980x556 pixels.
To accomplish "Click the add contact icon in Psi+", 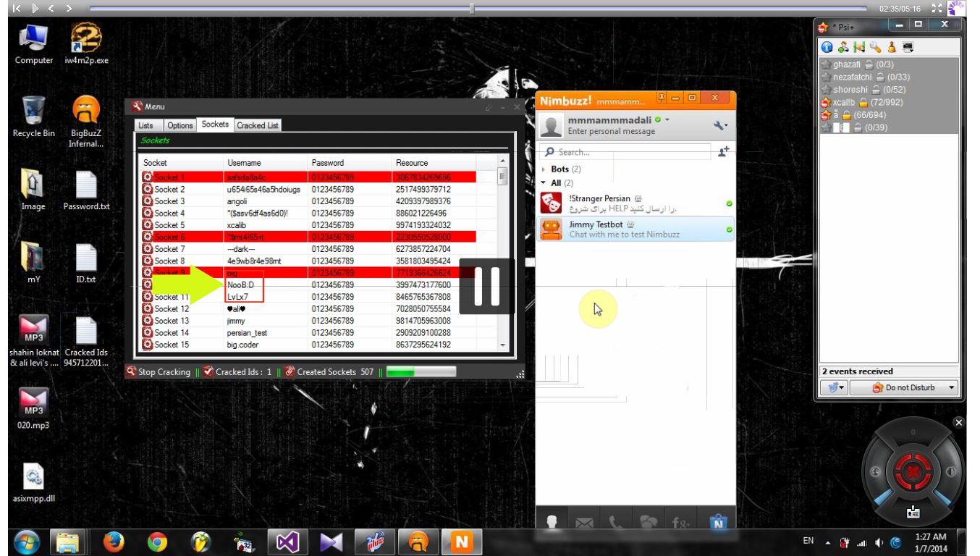I will pos(843,48).
